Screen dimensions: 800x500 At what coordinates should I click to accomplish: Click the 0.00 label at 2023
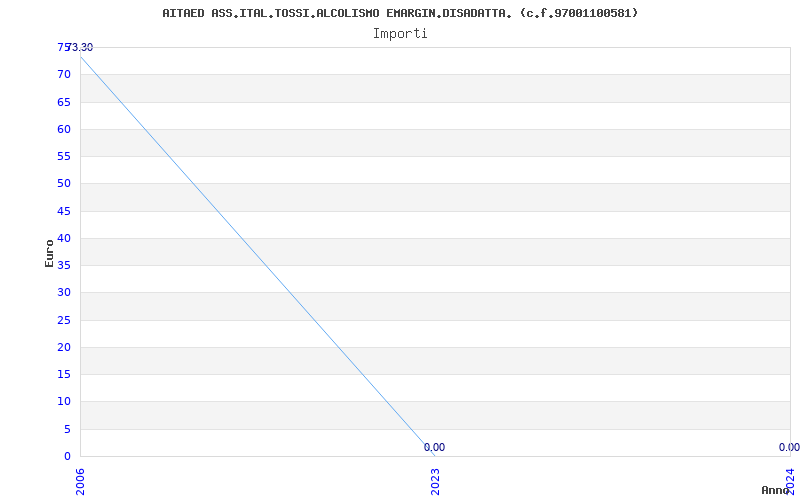click(x=434, y=447)
